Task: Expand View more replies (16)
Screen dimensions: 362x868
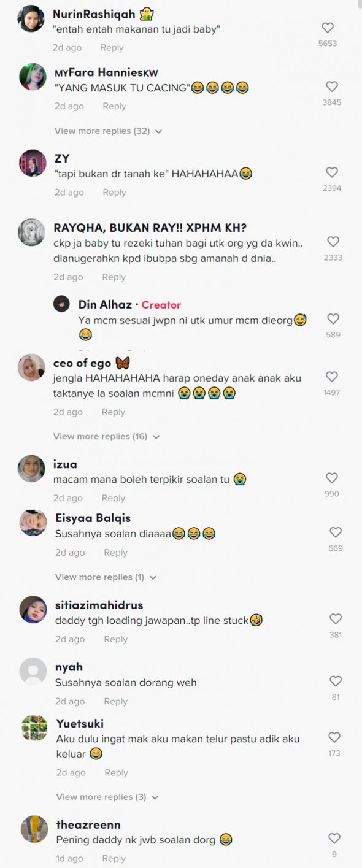Action: tap(106, 436)
